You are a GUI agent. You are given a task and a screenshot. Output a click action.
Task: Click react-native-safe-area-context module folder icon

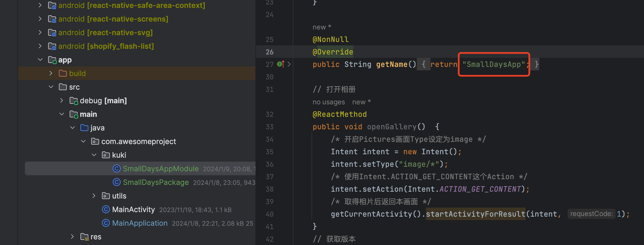point(52,5)
